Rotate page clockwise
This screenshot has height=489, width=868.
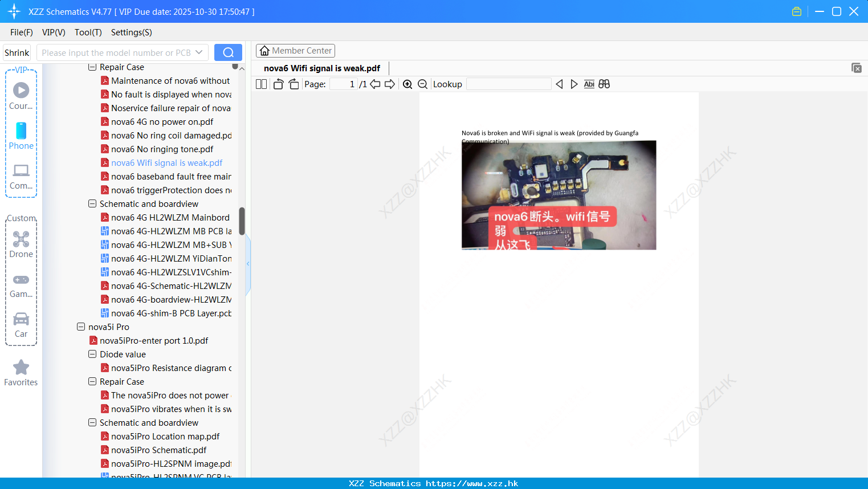click(x=294, y=84)
